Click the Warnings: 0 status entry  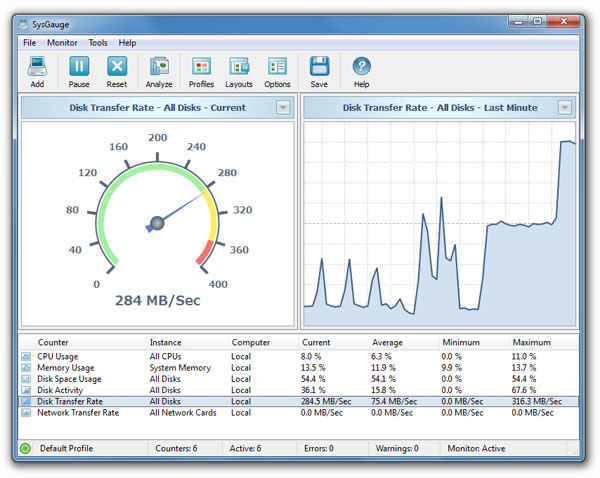tap(397, 449)
